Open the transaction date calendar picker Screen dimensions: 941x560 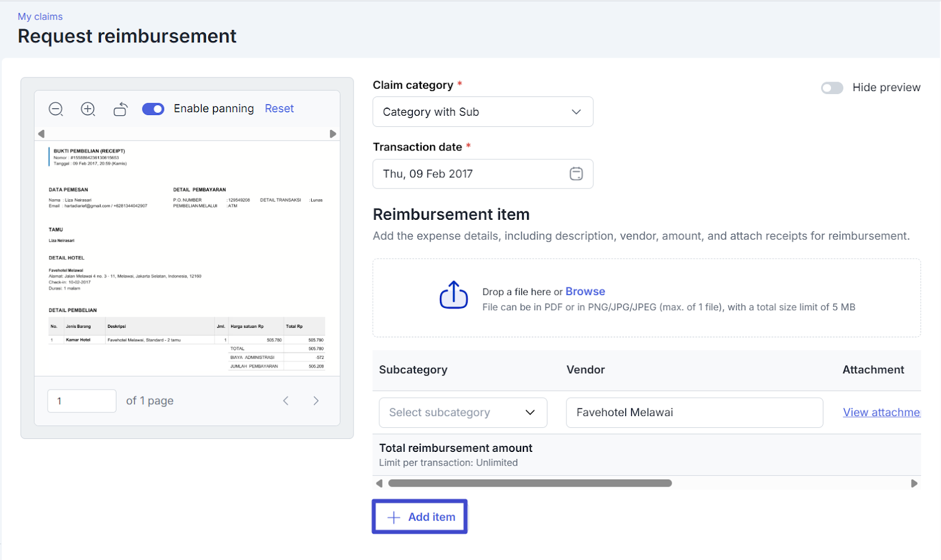(x=576, y=174)
